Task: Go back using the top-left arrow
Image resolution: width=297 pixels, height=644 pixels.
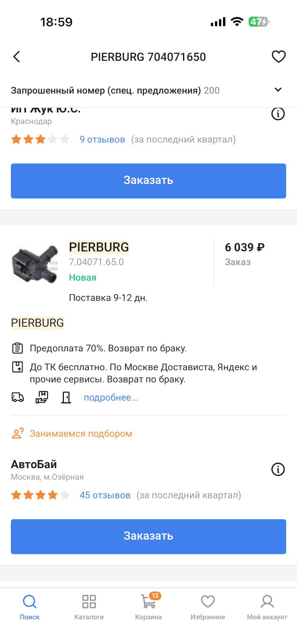Action: [x=16, y=57]
